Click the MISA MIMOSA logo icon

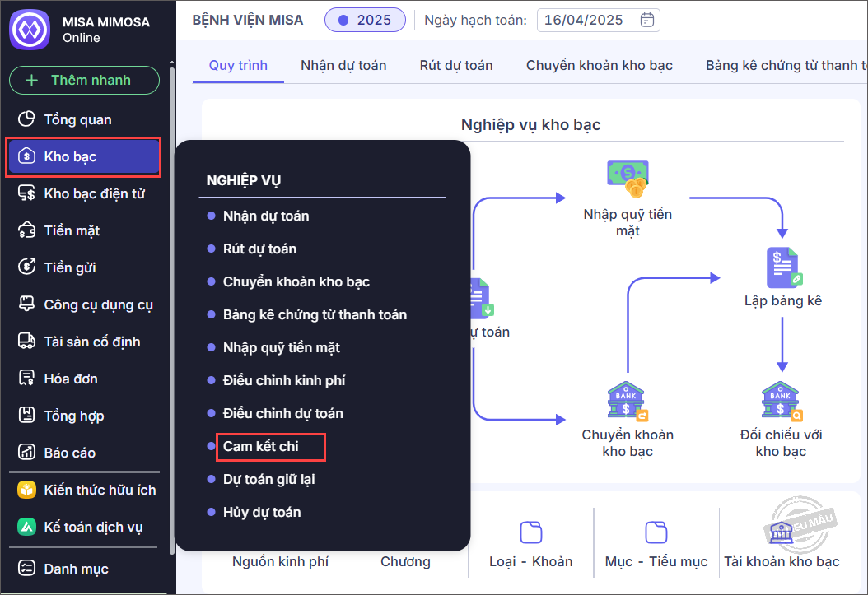coord(30,30)
